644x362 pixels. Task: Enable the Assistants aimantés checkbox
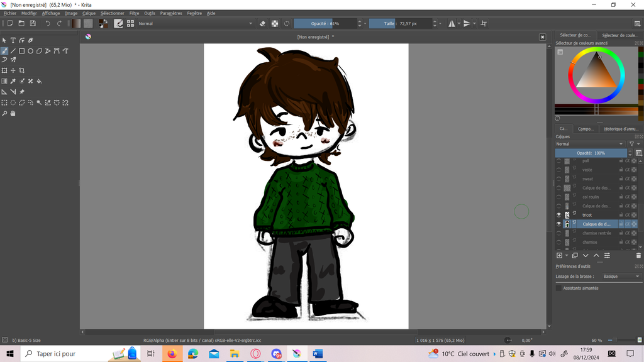click(558, 288)
